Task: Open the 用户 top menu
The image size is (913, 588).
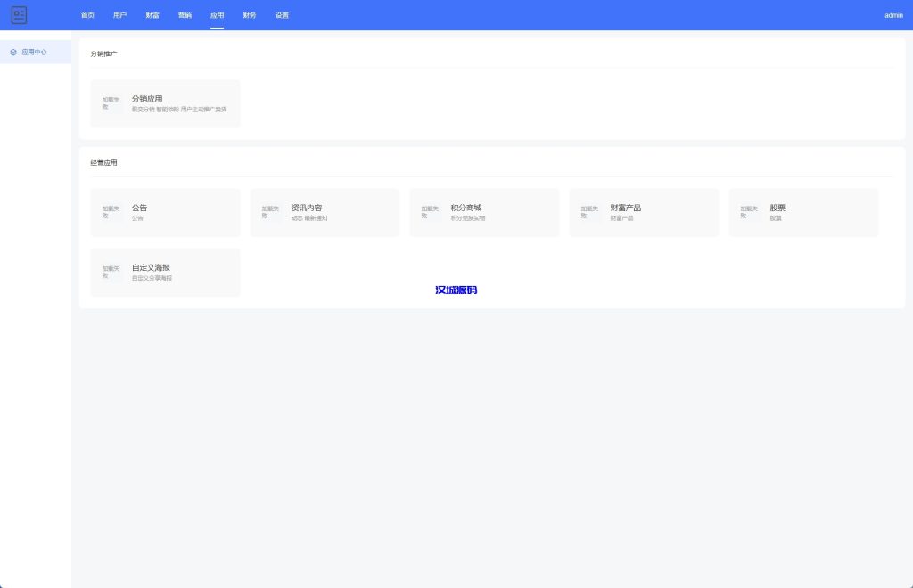Action: (119, 15)
